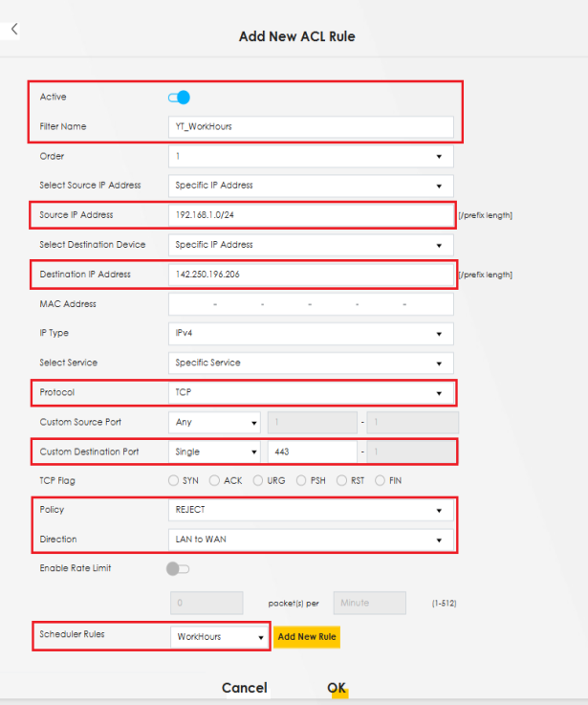Select the RST TCP flag
The width and height of the screenshot is (588, 705).
[x=342, y=480]
